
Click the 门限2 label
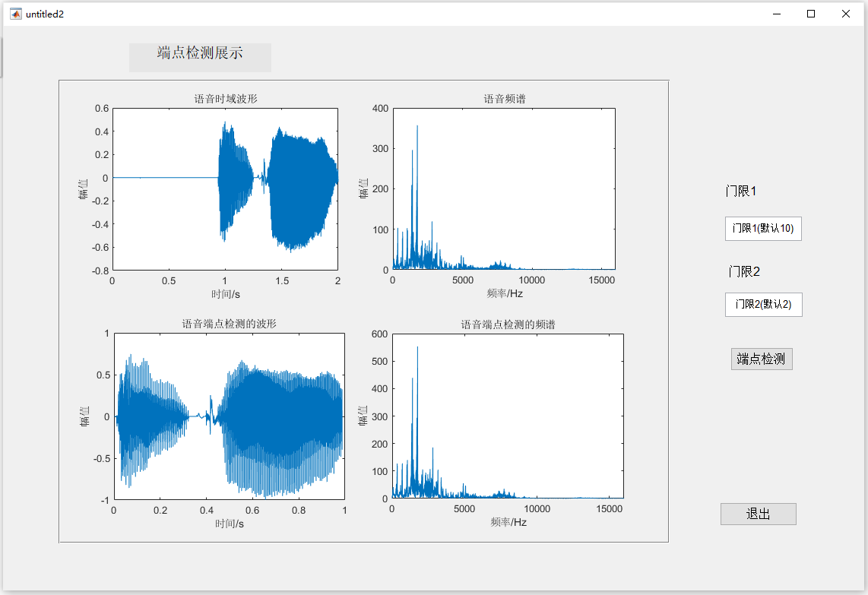click(744, 271)
